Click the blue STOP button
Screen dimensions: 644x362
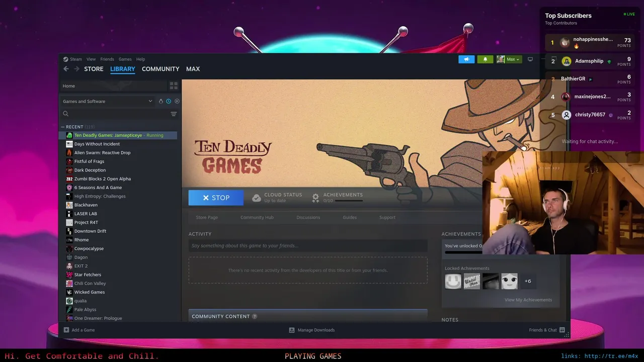coord(216,198)
